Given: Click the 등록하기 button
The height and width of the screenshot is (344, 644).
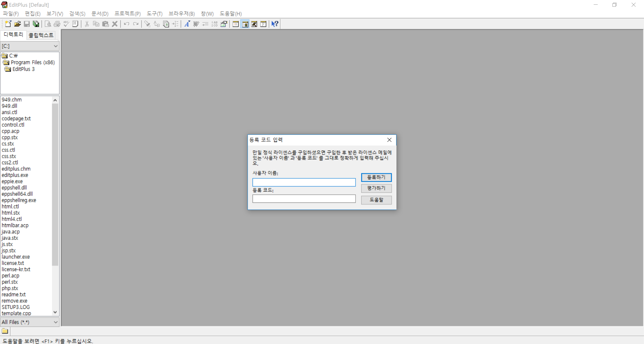Looking at the screenshot, I should 376,177.
